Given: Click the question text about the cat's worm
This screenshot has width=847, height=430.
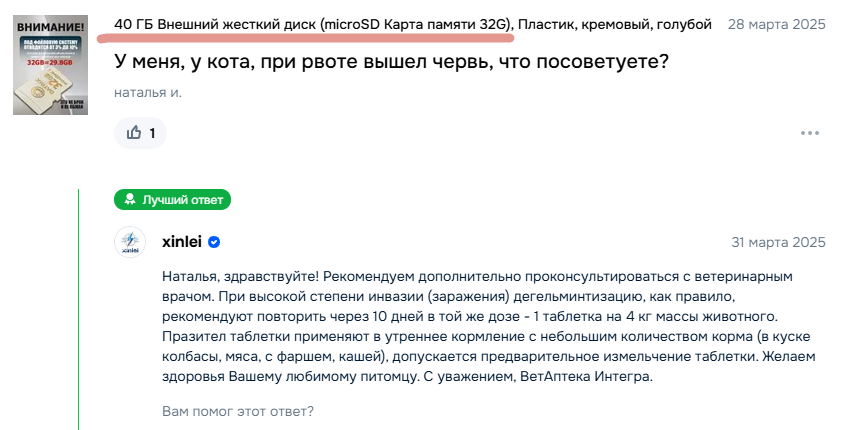Looking at the screenshot, I should click(392, 61).
